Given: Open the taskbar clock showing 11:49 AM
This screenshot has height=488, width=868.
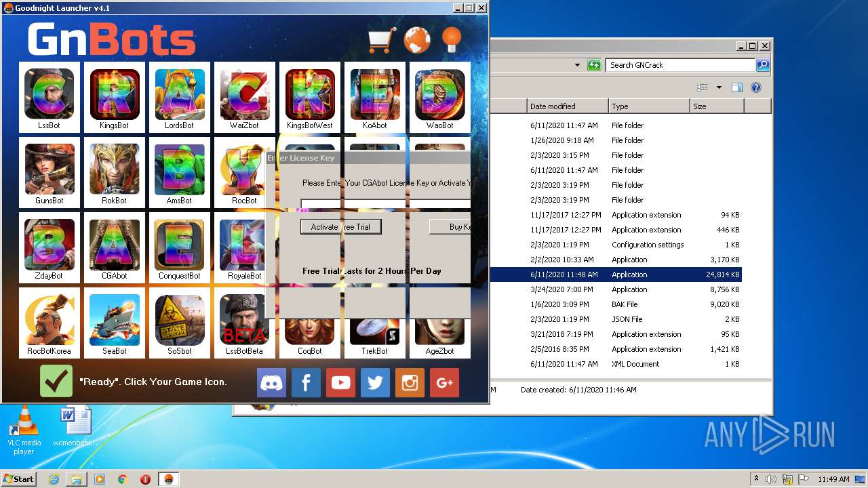Looking at the screenshot, I should pyautogui.click(x=833, y=479).
